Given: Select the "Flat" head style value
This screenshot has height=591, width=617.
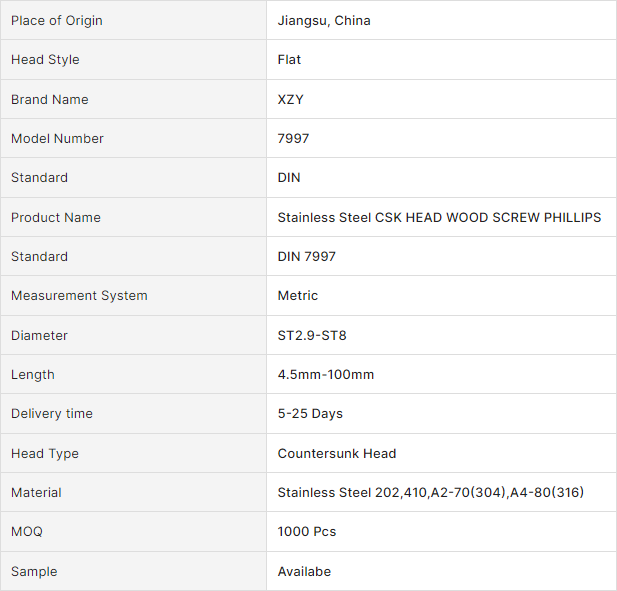Looking at the screenshot, I should [289, 60].
